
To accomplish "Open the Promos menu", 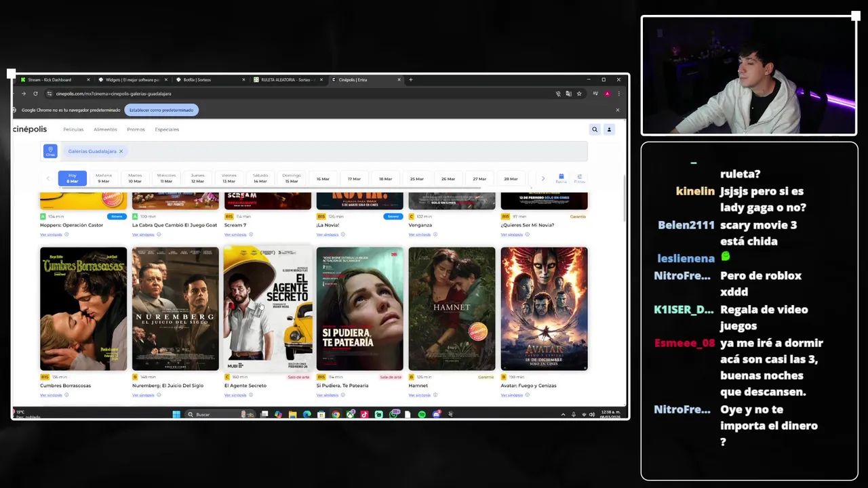I will pos(136,129).
